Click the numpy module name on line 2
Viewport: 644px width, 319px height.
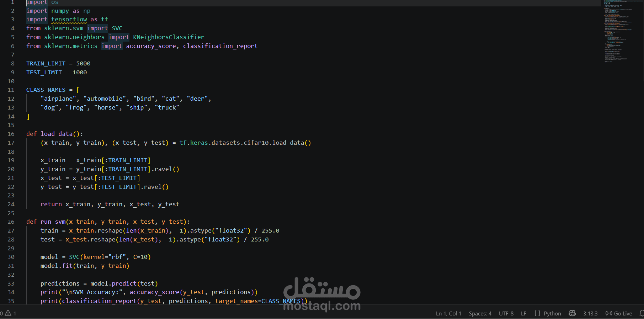point(60,11)
